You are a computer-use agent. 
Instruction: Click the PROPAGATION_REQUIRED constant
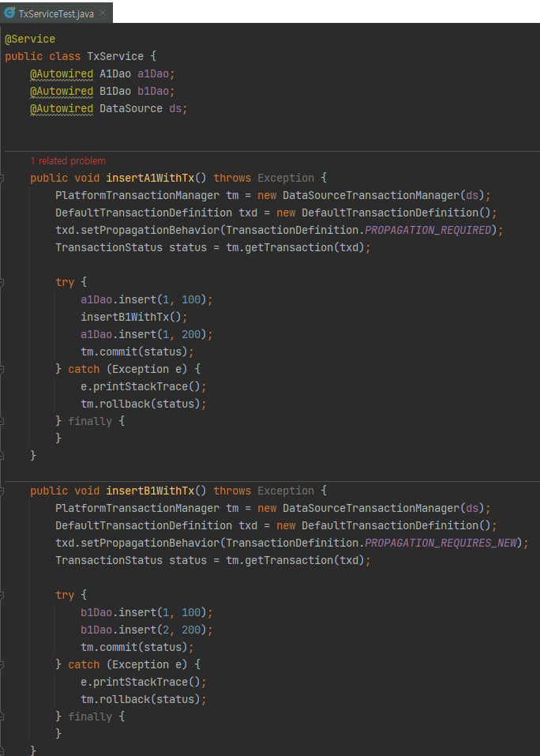[428, 230]
